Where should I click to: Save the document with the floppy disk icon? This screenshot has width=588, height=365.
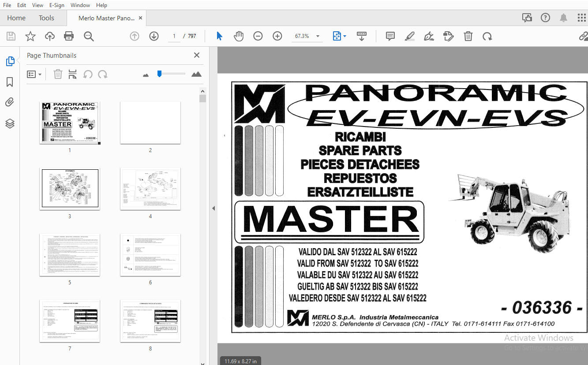[x=11, y=36]
